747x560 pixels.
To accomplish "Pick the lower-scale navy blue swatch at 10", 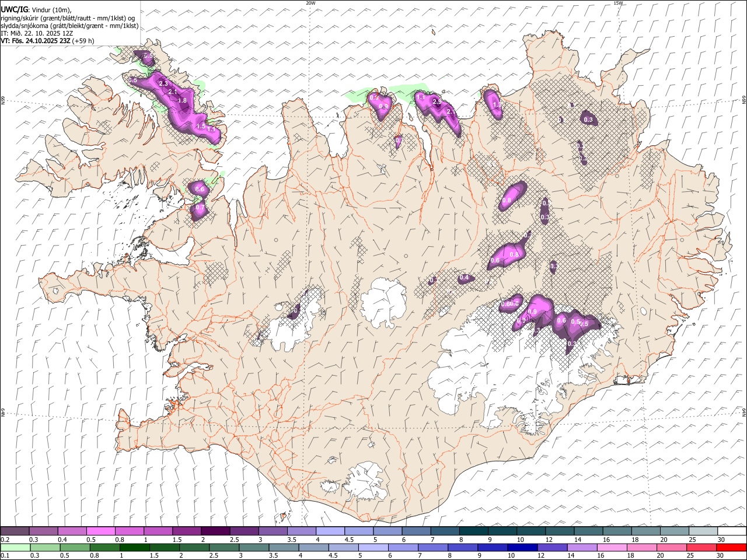I will [522, 548].
